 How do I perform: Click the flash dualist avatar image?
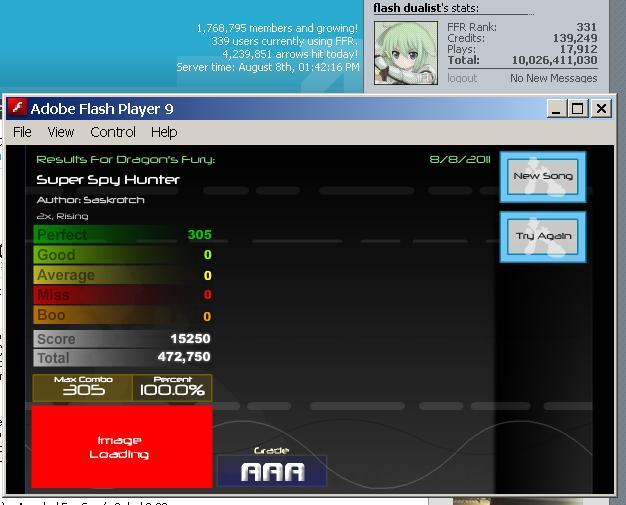406,53
